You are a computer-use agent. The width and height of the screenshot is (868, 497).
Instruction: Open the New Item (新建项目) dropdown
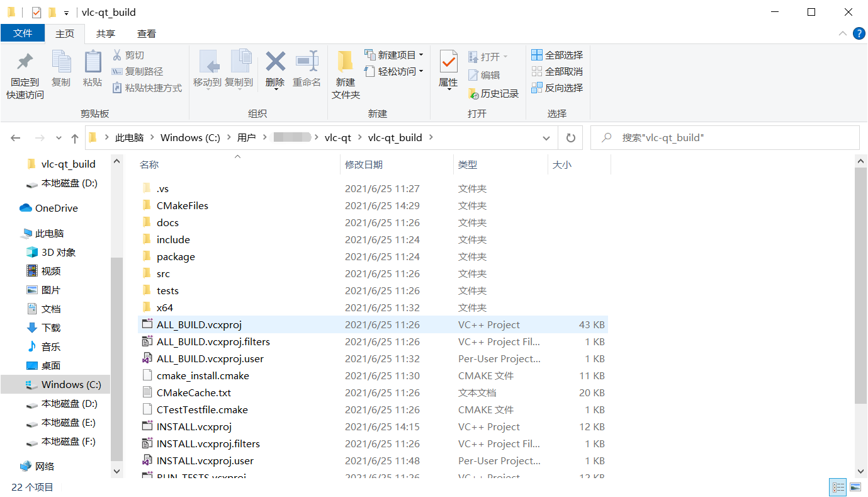pos(393,54)
